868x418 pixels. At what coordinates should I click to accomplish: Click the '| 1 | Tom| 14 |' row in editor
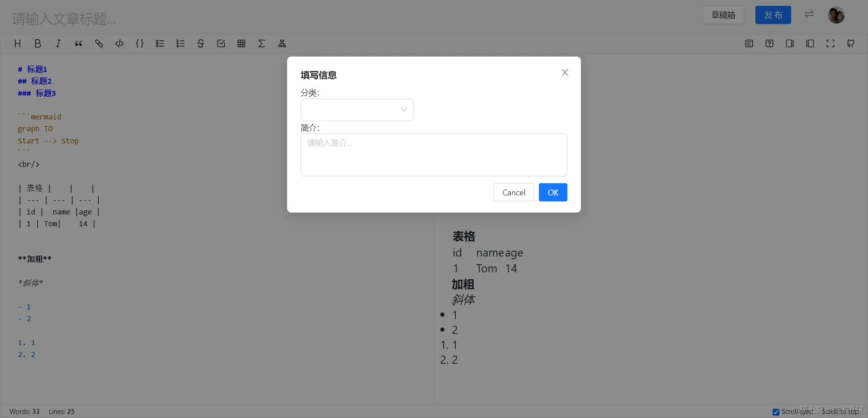coord(57,223)
